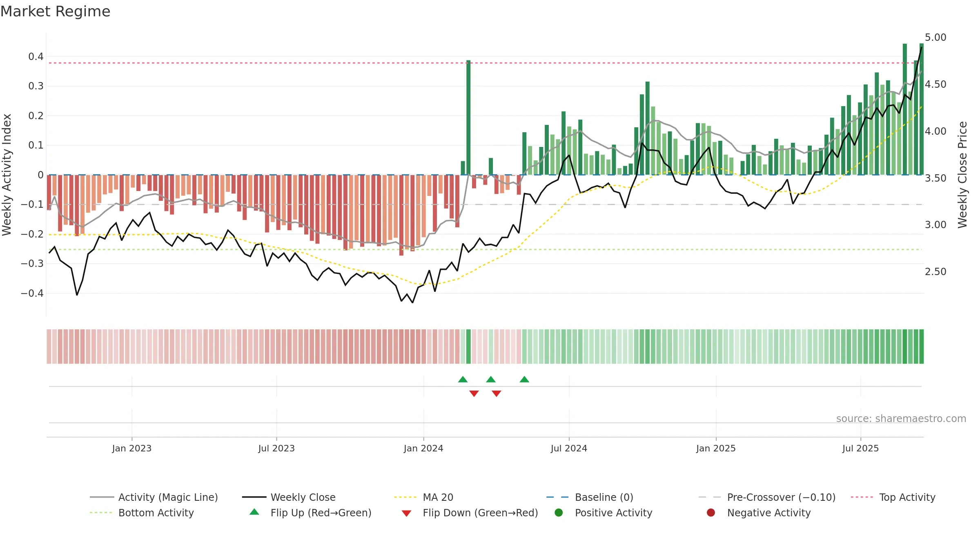980x551 pixels.
Task: Click the third green flip-up triangle marker
Action: coord(524,380)
